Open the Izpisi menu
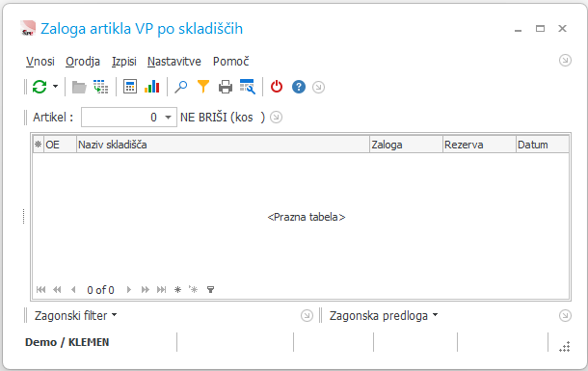588x371 pixels. (x=124, y=61)
